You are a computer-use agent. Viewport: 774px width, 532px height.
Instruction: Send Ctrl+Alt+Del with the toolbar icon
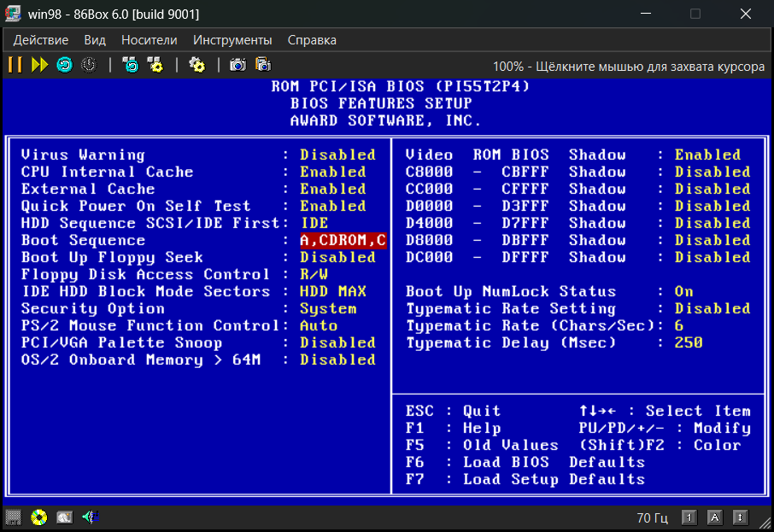131,65
